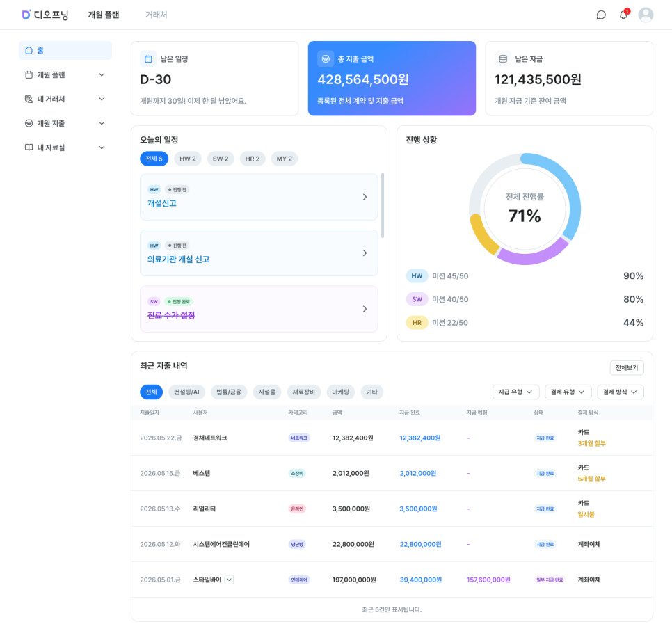Click the coins icon on 남은 자금 card

[x=503, y=58]
